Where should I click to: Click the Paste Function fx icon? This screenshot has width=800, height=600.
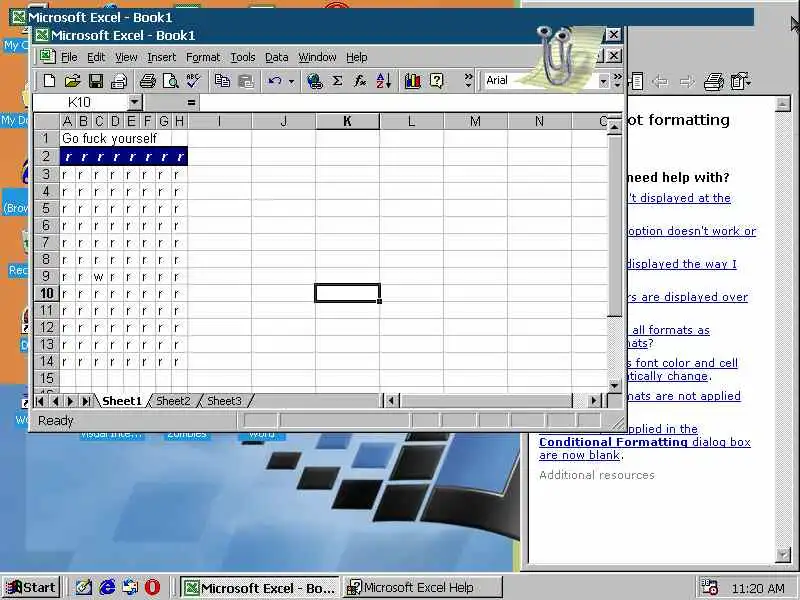tap(360, 81)
